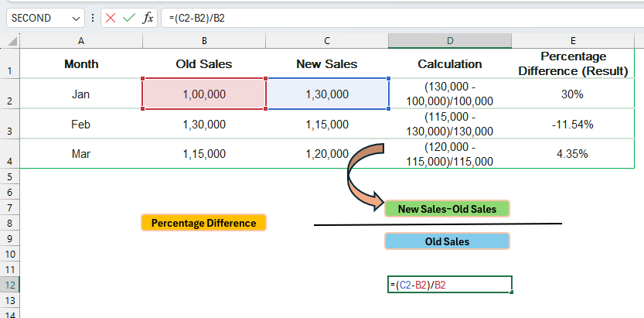644x318 pixels.
Task: Select row 3 header
Action: [x=10, y=124]
